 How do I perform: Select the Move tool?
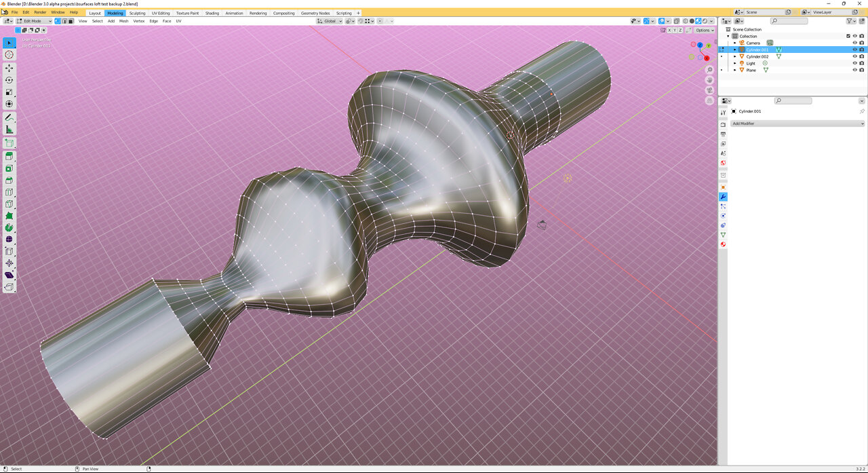[x=9, y=69]
